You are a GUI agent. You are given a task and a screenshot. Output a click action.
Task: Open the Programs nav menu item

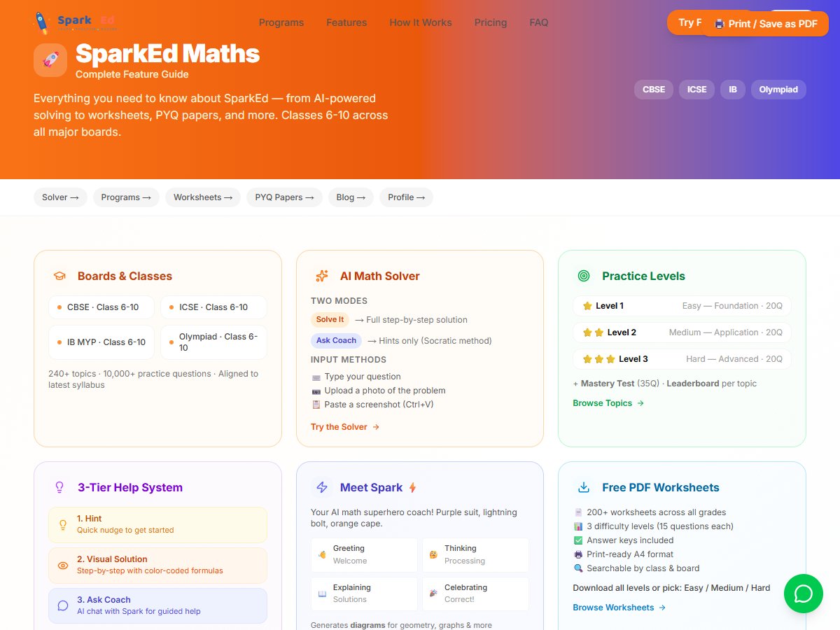pyautogui.click(x=281, y=22)
